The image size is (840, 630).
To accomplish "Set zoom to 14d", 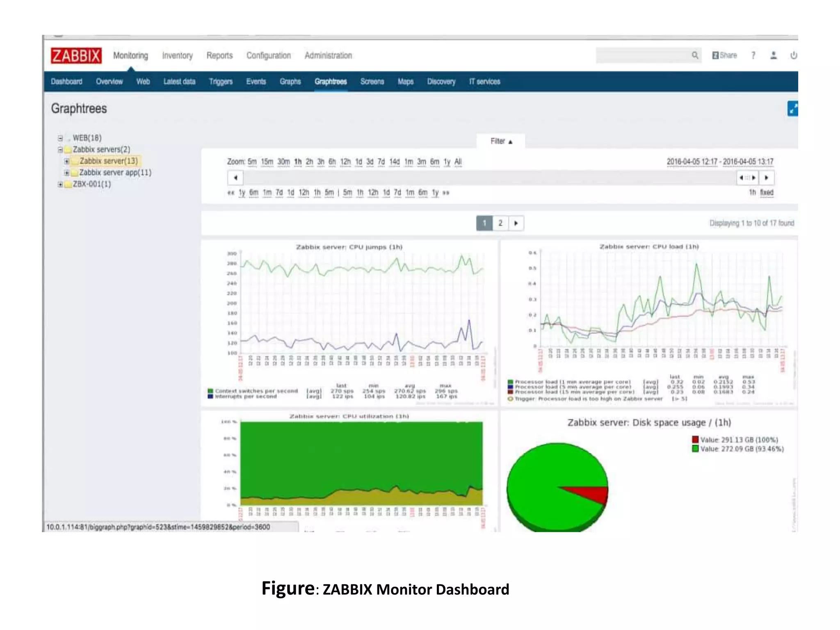I will tap(394, 162).
